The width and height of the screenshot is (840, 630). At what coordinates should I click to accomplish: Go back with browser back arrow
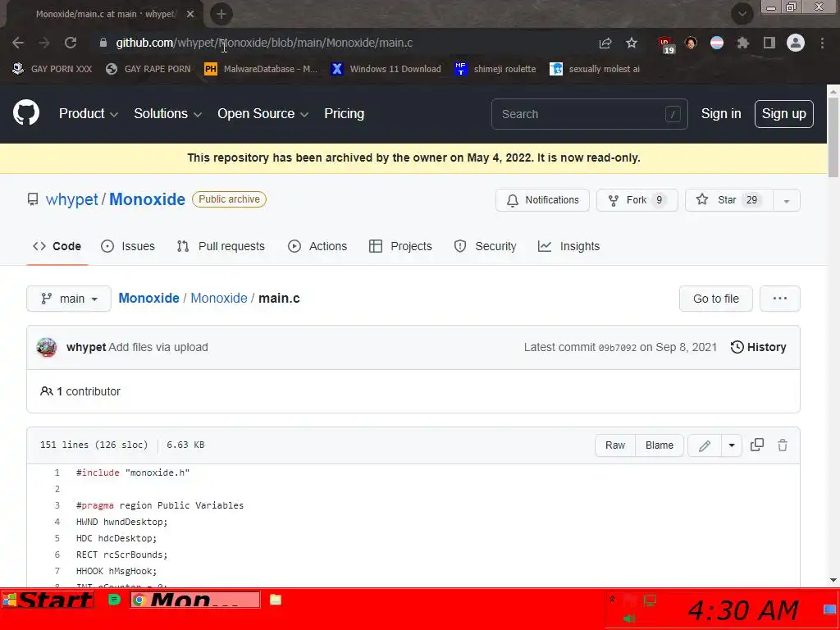[18, 43]
